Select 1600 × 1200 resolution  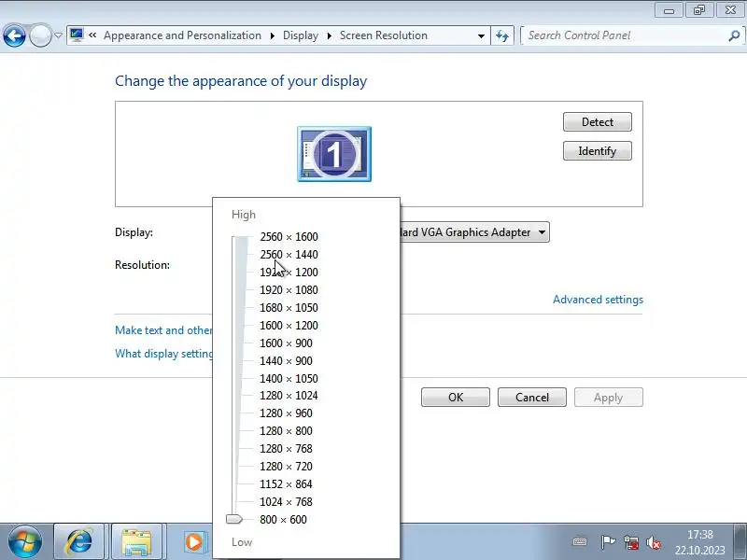tap(289, 325)
